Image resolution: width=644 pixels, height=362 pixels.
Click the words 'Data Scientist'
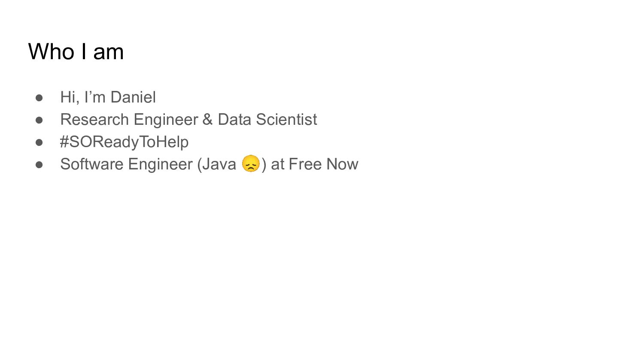tap(267, 119)
